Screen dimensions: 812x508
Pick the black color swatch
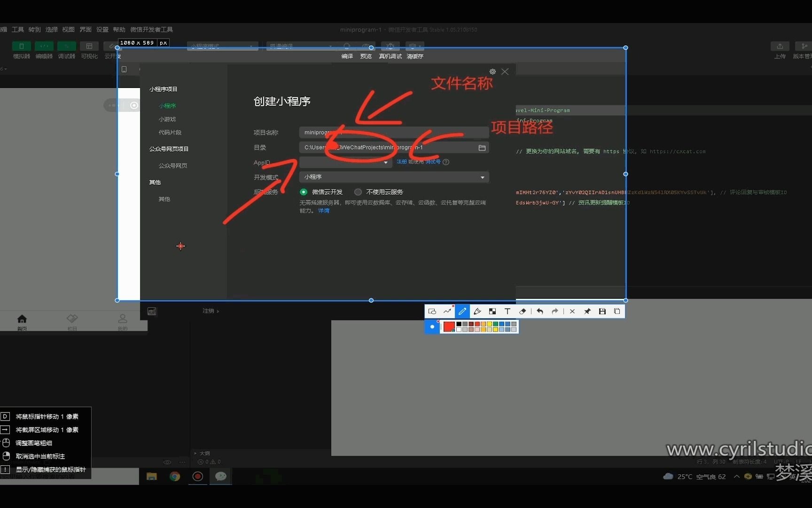(459, 324)
